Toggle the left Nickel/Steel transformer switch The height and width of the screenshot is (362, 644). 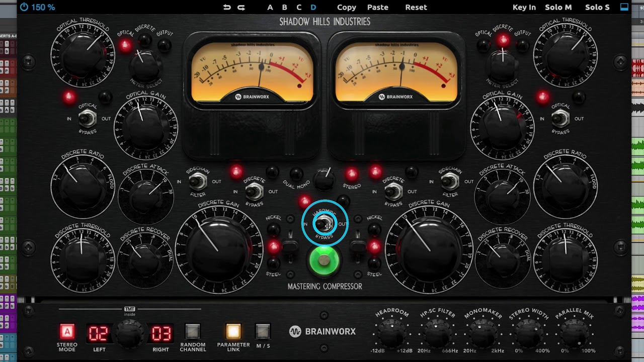[x=290, y=246]
